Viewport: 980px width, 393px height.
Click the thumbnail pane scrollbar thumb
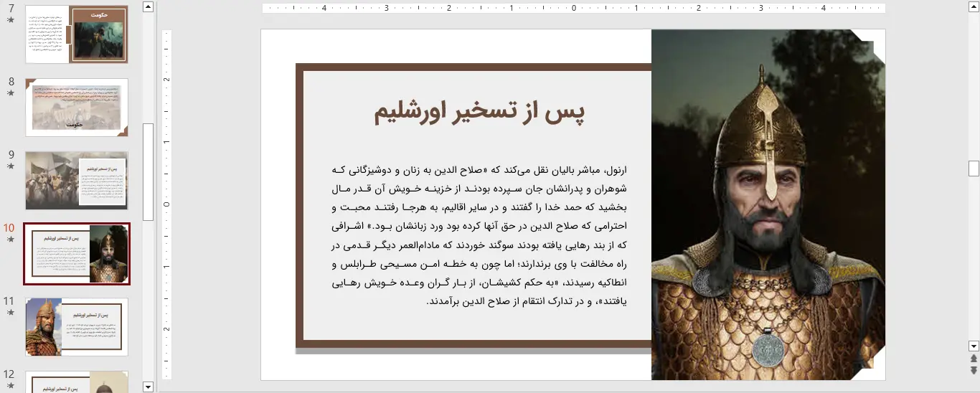point(149,171)
